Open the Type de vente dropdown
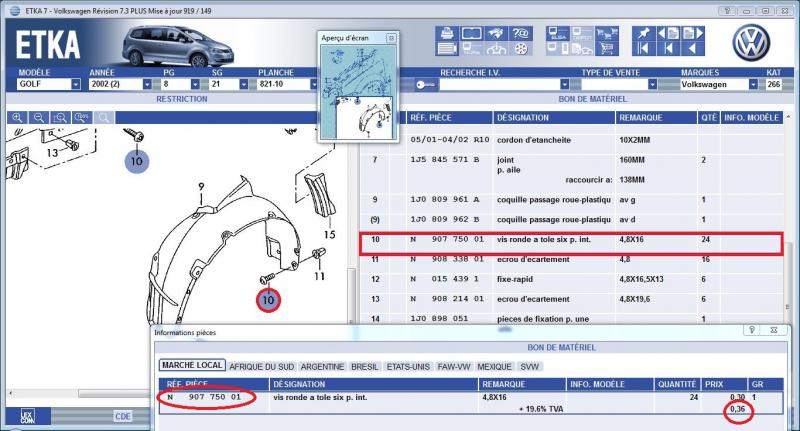Image resolution: width=800 pixels, height=431 pixels. [652, 84]
